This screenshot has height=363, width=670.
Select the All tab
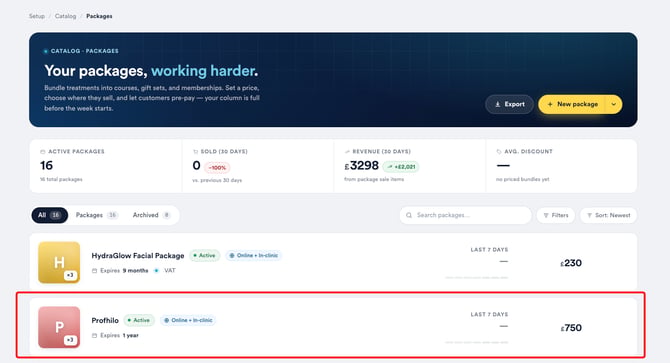point(50,215)
